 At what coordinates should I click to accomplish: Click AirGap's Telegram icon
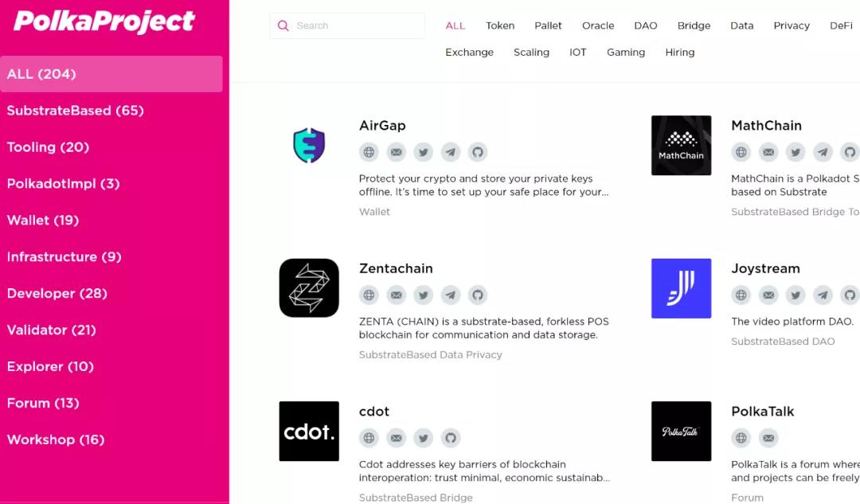[x=450, y=152]
